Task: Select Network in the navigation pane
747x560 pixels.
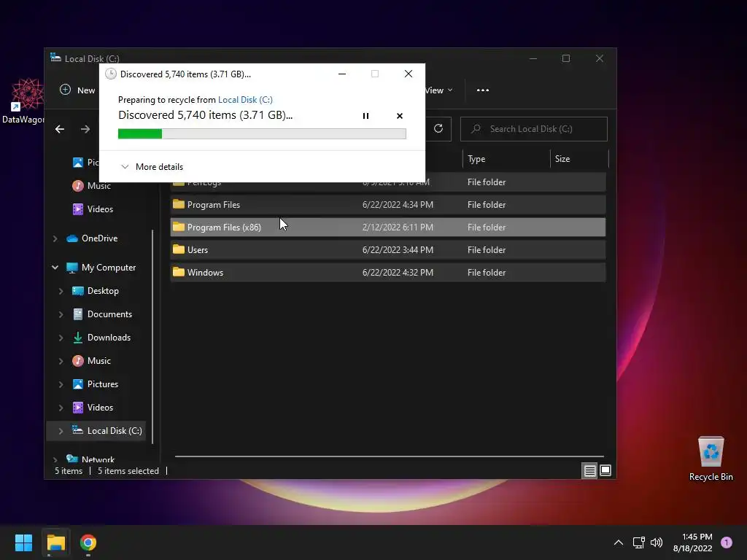Action: tap(90, 459)
